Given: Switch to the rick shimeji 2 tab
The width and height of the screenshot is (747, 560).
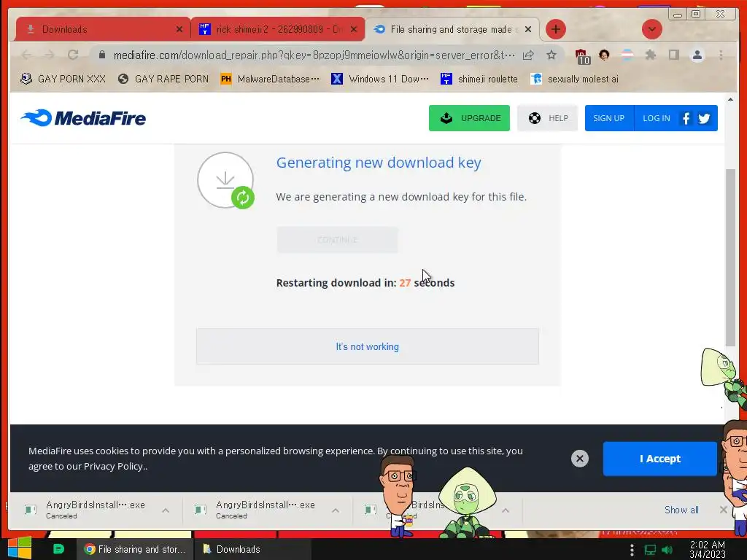Looking at the screenshot, I should [x=278, y=29].
